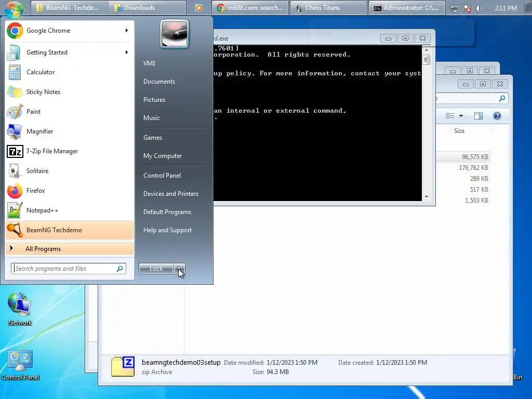Click the Lock button
This screenshot has width=532, height=399.
click(x=156, y=269)
